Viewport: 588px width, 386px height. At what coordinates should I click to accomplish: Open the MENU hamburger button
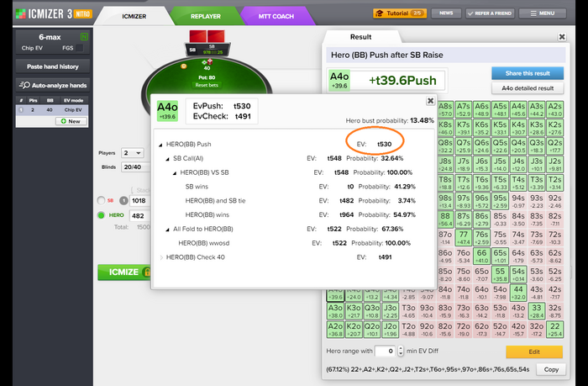pyautogui.click(x=543, y=13)
